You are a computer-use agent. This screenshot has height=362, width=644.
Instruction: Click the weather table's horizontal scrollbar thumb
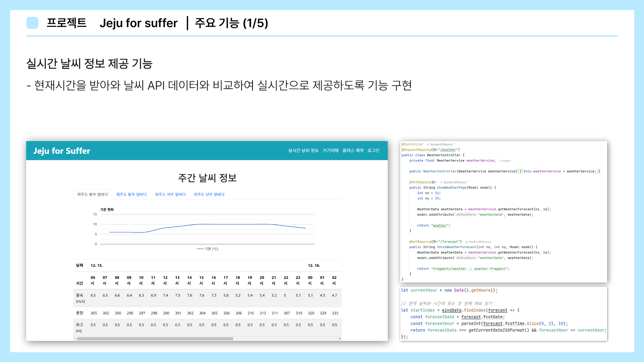click(155, 339)
